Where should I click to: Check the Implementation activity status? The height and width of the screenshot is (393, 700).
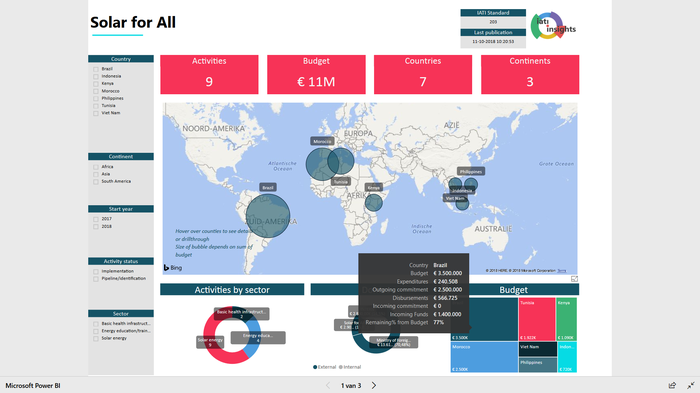[x=96, y=272]
